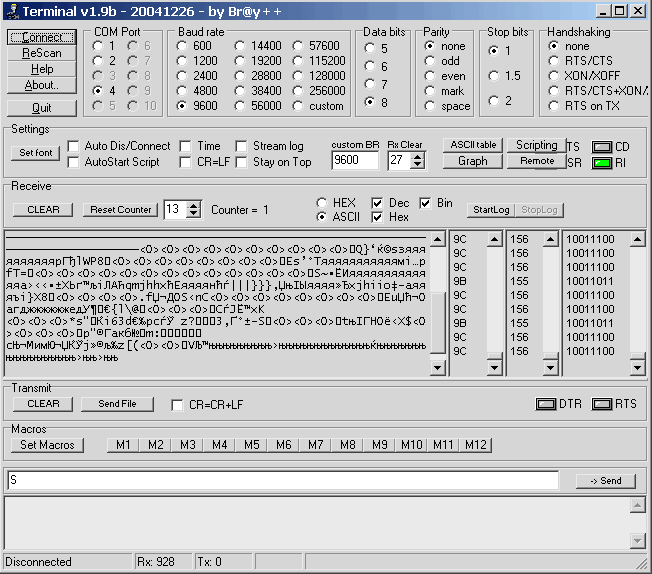The height and width of the screenshot is (574, 652).
Task: Open the Scripting window
Action: click(x=537, y=145)
